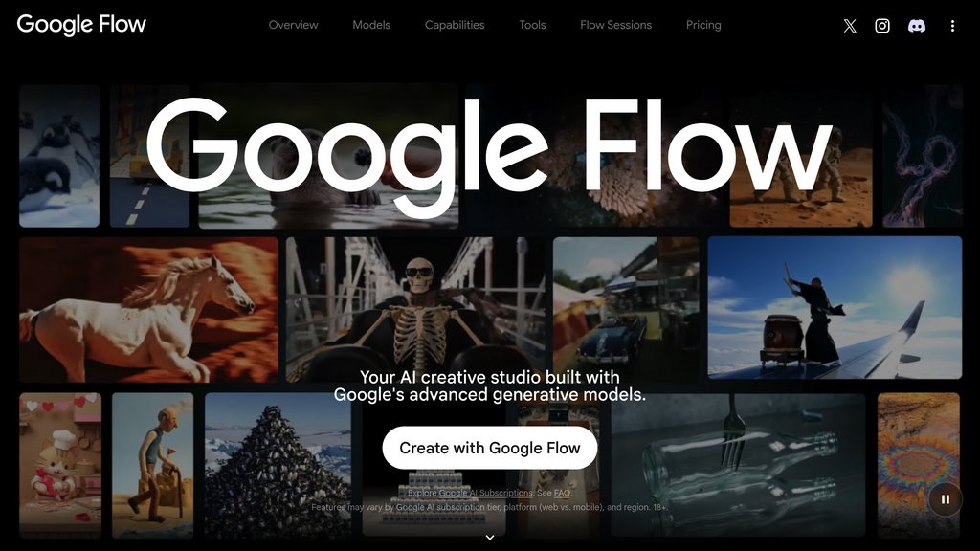Click the 'Your AI creative studio' tagline text
Screen dimensions: 980x551
(490, 386)
